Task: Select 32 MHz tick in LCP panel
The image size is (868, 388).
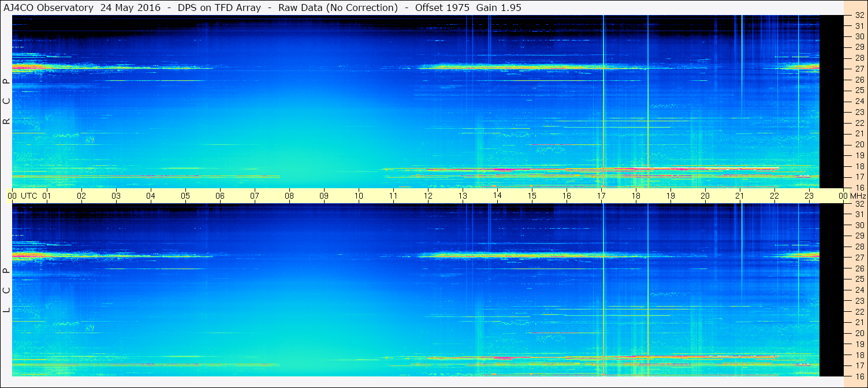Action: 859,204
